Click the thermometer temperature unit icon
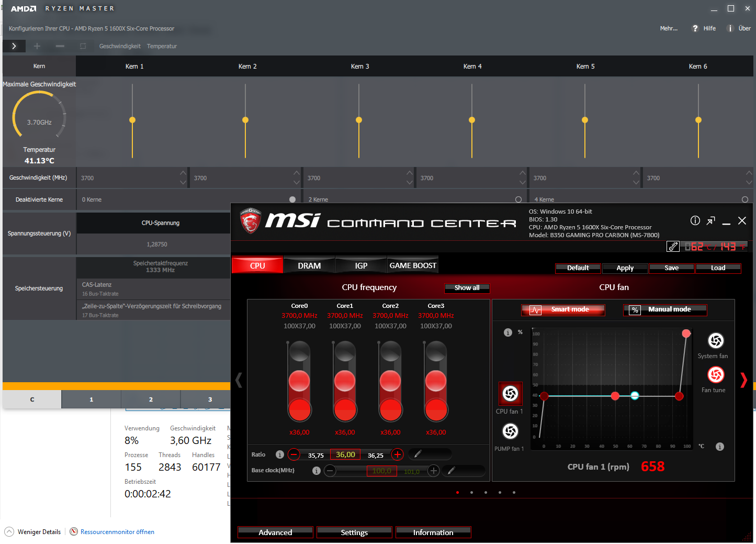Viewport: 756px width, 544px height. pos(673,247)
